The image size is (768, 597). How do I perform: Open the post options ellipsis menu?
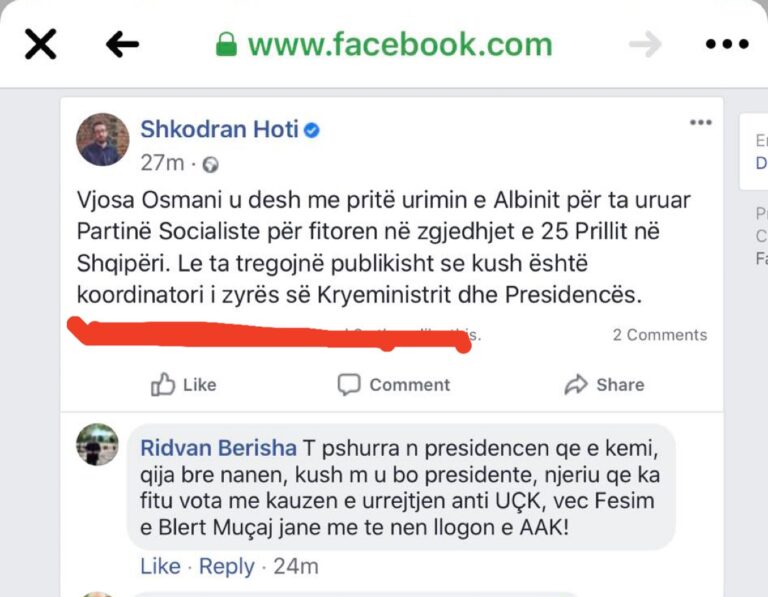(x=700, y=123)
